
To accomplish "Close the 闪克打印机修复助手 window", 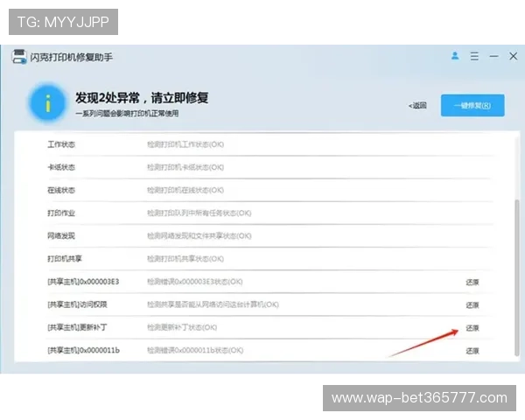I will [x=514, y=56].
